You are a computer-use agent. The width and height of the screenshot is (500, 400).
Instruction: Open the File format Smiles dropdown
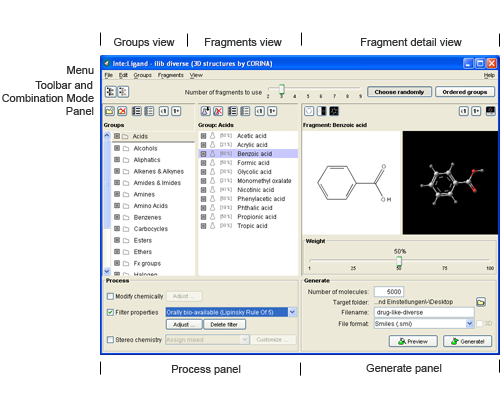470,323
